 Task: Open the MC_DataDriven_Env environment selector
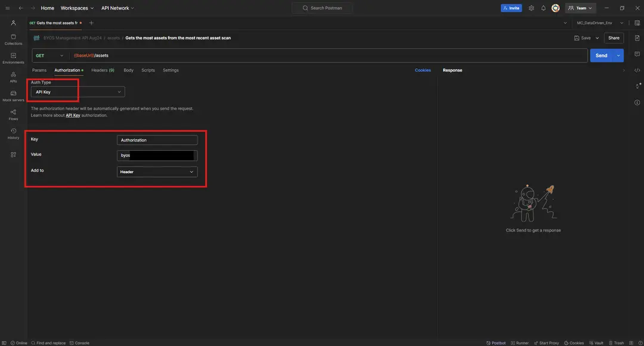click(x=600, y=23)
